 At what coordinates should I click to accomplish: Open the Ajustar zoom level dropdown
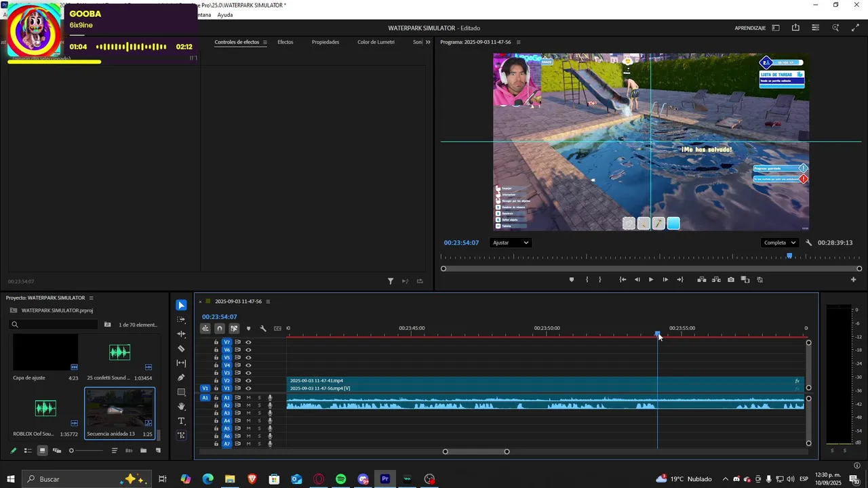click(x=510, y=243)
